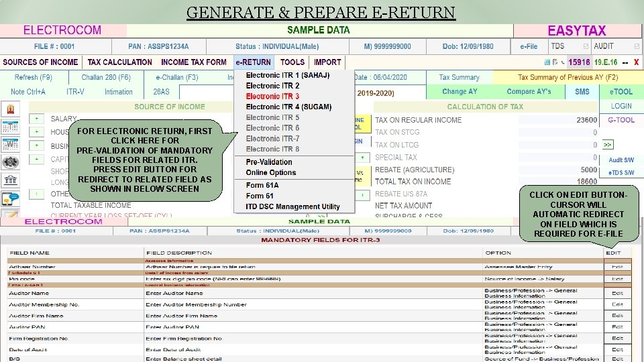This screenshot has width=644, height=362.
Task: Click the empty field beside 26AS
Action: click(206, 93)
